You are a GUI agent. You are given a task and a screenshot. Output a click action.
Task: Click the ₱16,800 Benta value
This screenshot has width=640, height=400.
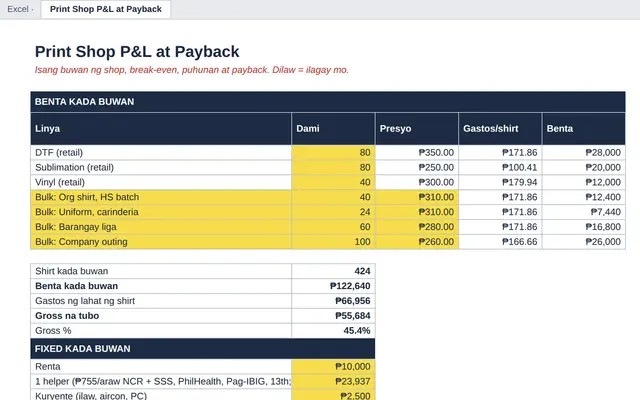584,227
